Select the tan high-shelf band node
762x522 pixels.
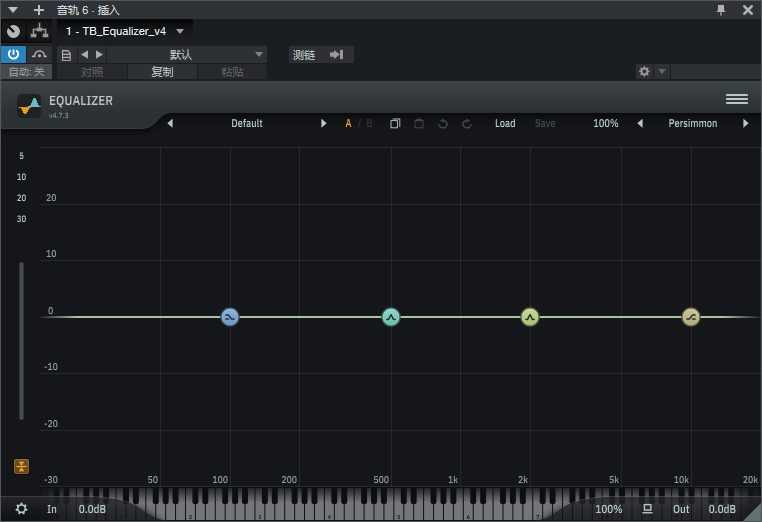point(691,317)
